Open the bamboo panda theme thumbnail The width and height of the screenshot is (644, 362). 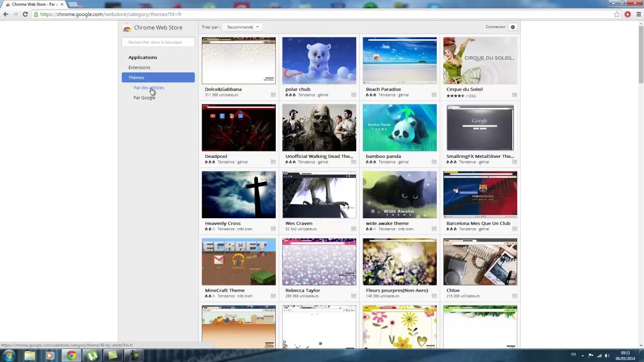coord(399,128)
